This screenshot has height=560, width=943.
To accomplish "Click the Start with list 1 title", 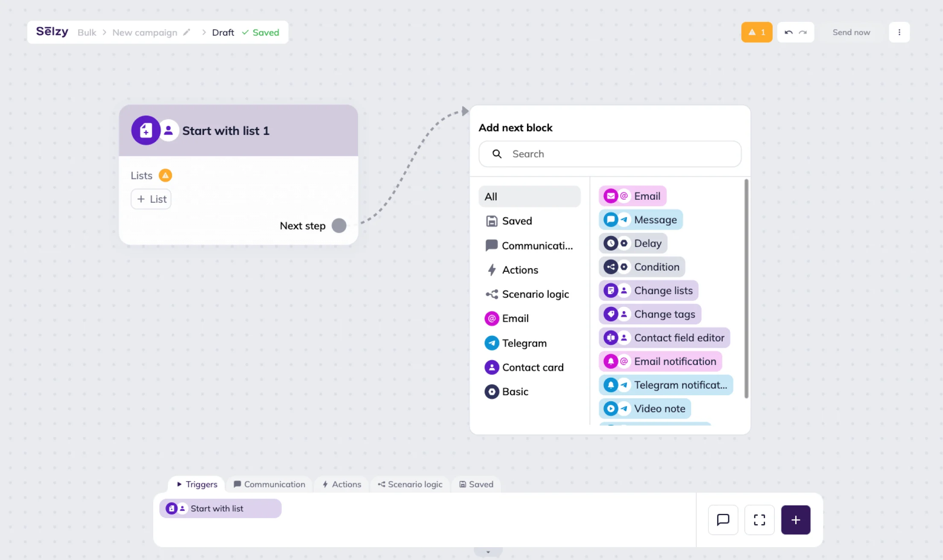I will [226, 131].
